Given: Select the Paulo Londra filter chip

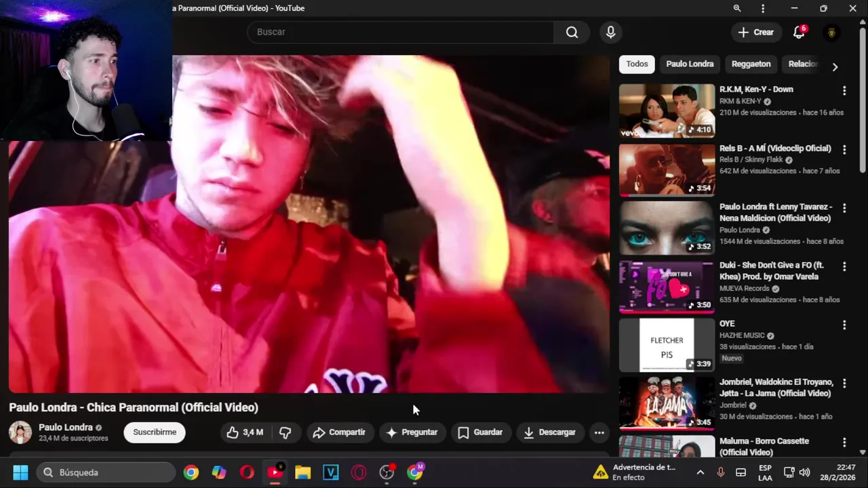Looking at the screenshot, I should (x=690, y=64).
